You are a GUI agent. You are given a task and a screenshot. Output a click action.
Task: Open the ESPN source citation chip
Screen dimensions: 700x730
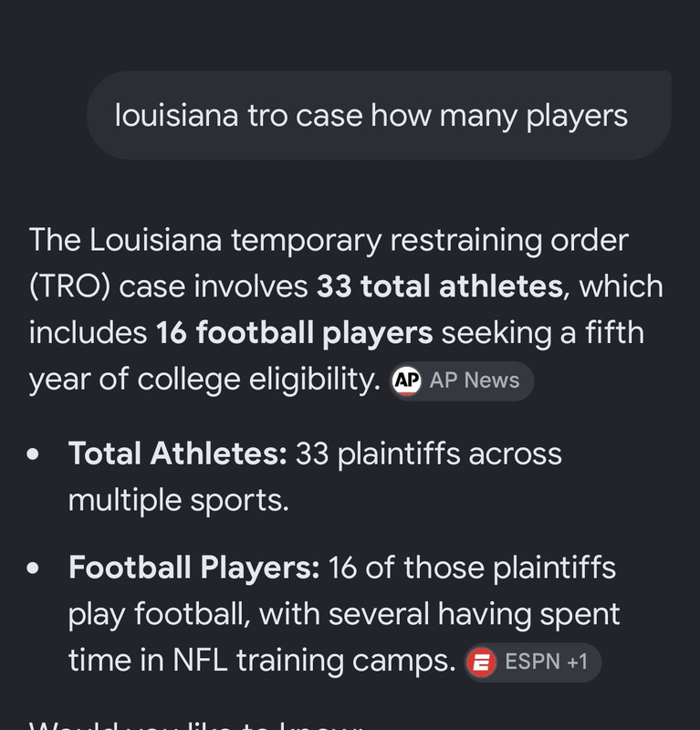pos(533,662)
